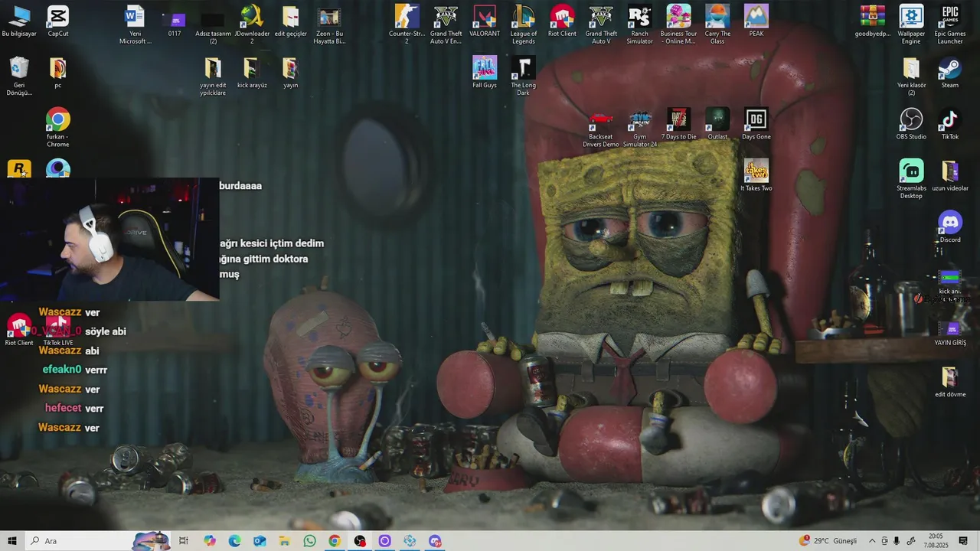Open the Yeni klasör (2) folder
This screenshot has width=980, height=551.
click(x=911, y=77)
